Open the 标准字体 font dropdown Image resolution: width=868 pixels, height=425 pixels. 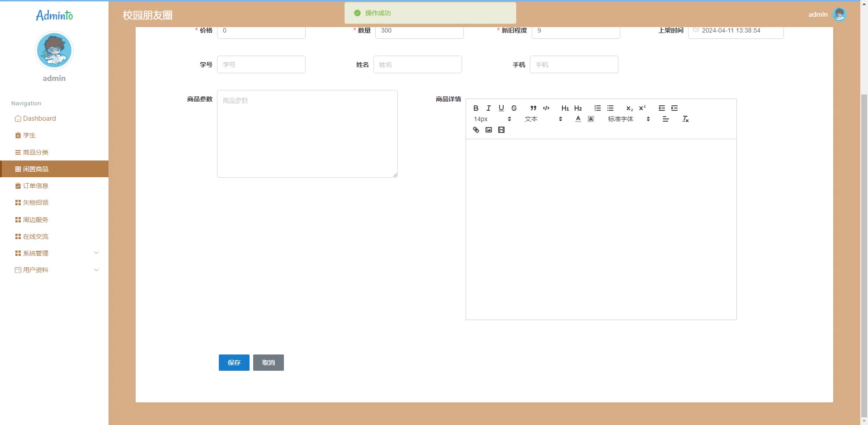point(629,119)
